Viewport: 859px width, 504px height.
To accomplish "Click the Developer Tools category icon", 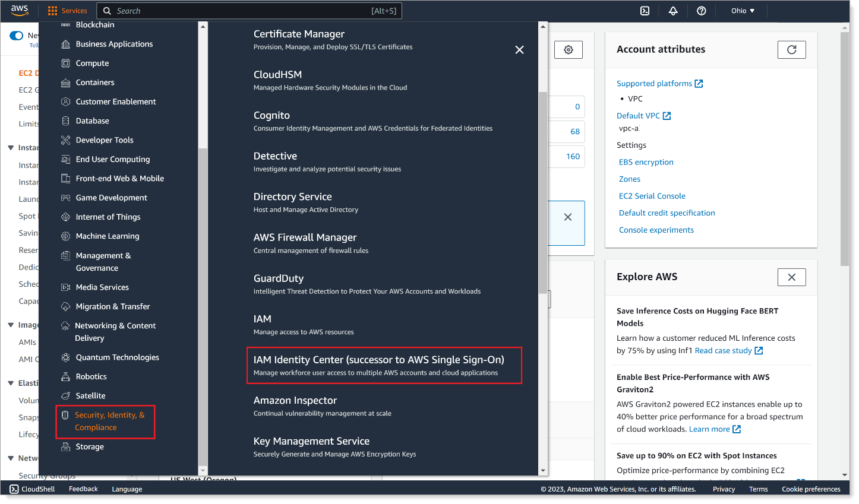I will point(66,141).
